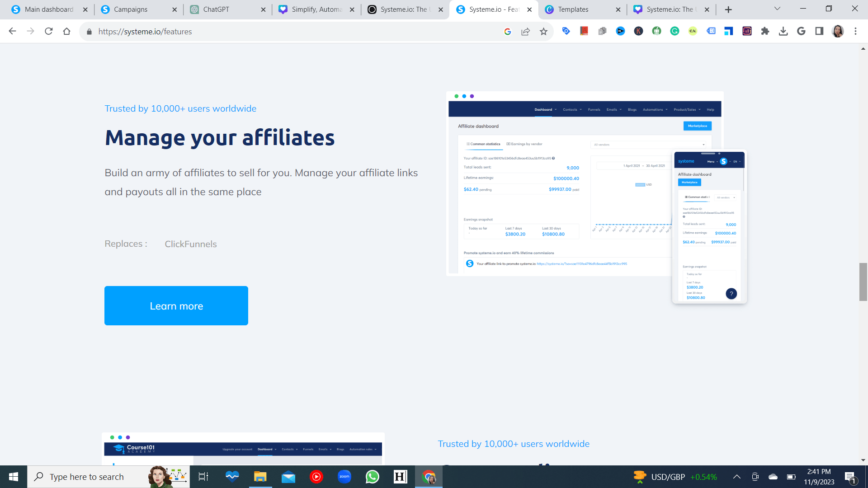This screenshot has height=488, width=868.
Task: Show hidden system tray icons
Action: tap(736, 477)
